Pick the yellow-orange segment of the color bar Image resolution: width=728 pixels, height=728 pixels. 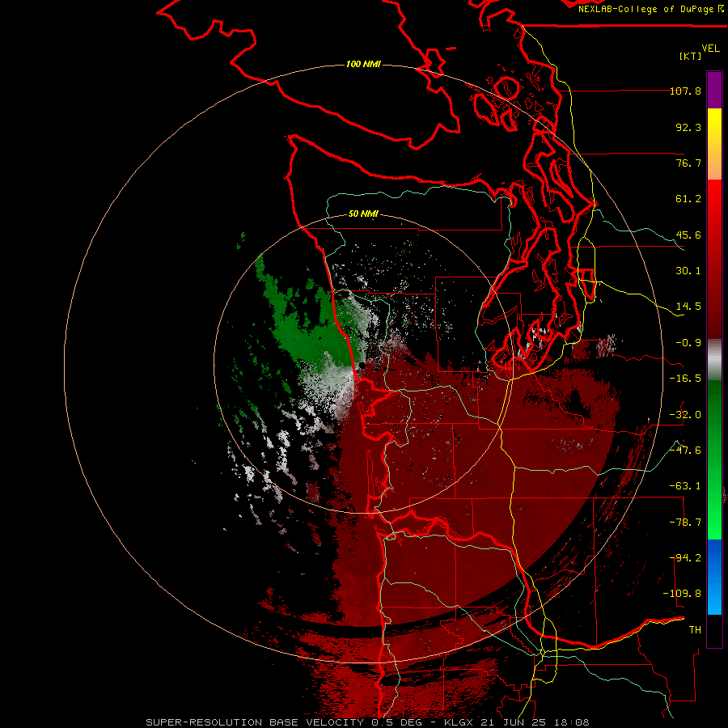714,144
